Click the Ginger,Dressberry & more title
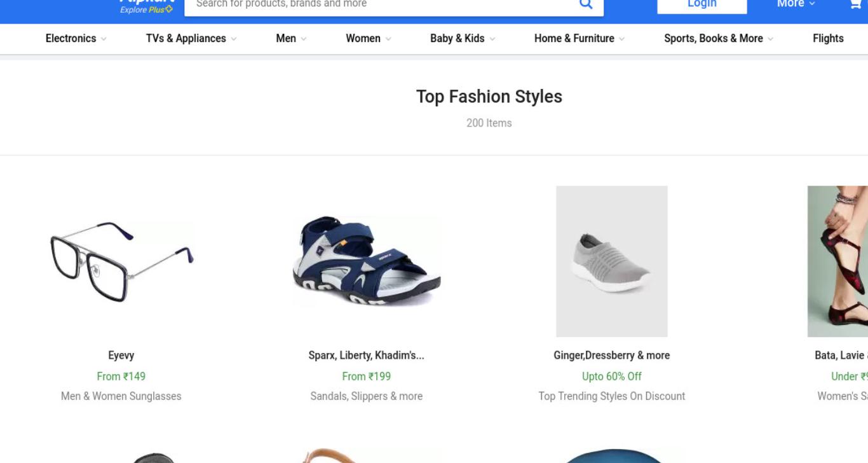868x463 pixels. (612, 356)
